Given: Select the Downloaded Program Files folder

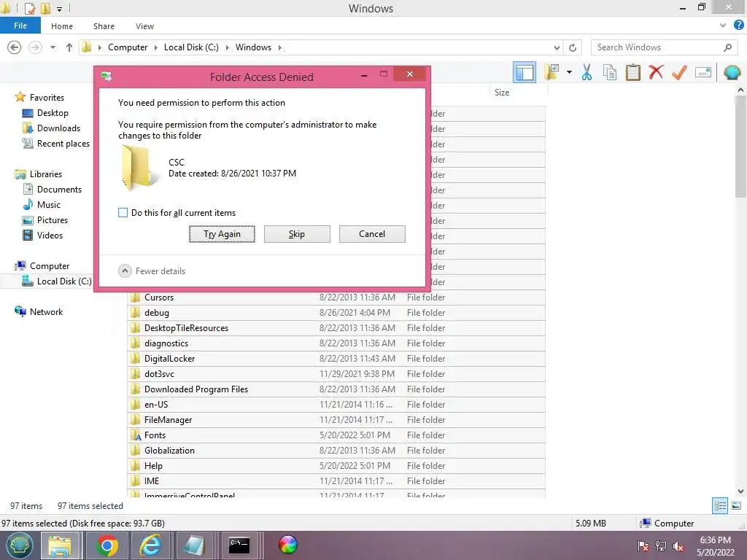Looking at the screenshot, I should pyautogui.click(x=336, y=389).
